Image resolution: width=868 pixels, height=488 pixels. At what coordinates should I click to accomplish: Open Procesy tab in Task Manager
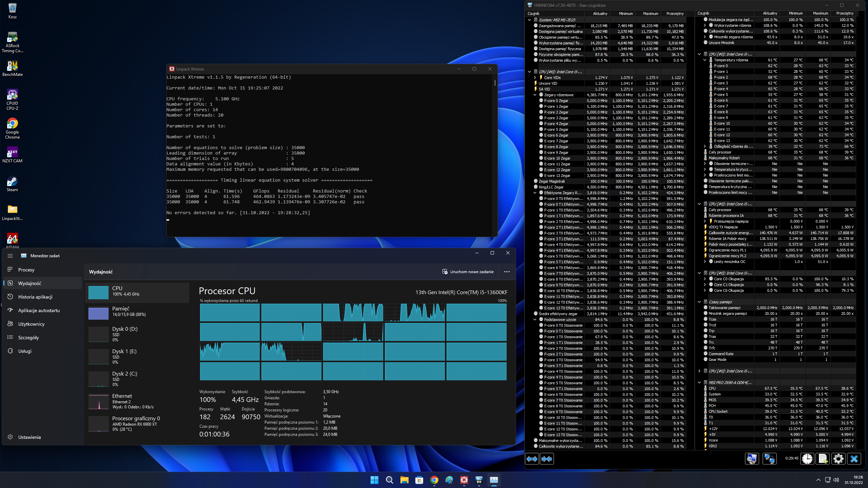click(43, 270)
